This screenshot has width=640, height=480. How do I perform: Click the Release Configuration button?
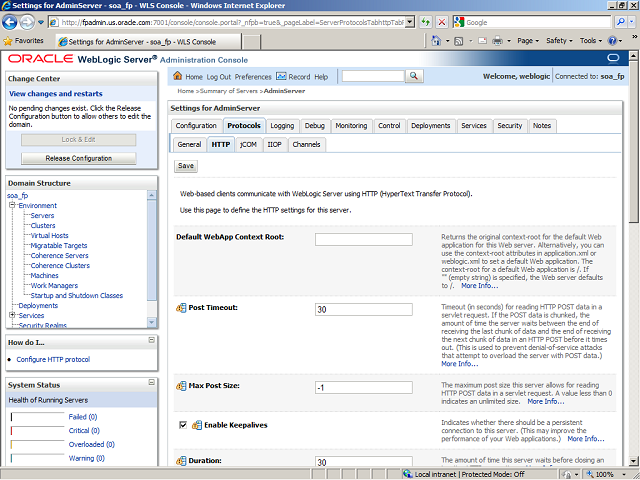(x=78, y=158)
